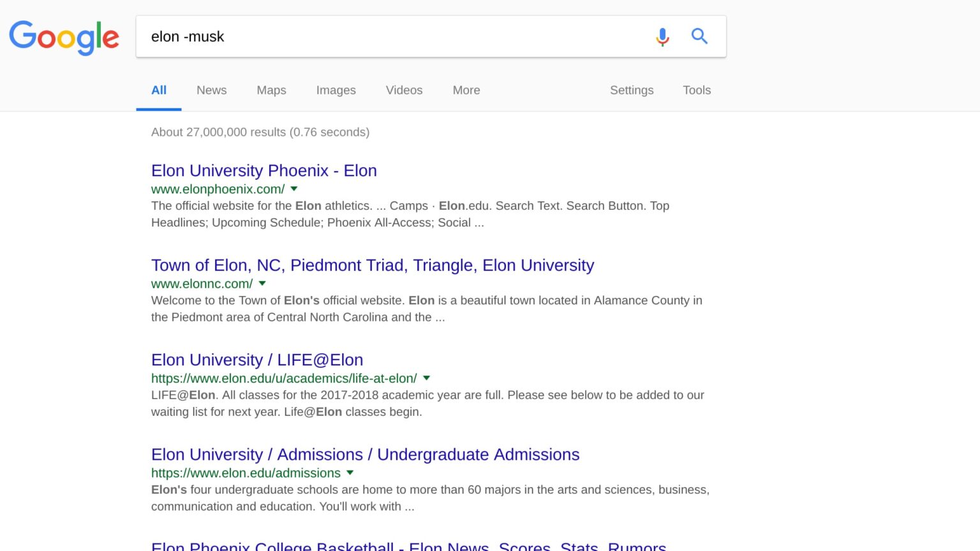Expand options for elonphoenix.com result
This screenshot has width=980, height=551.
click(293, 189)
